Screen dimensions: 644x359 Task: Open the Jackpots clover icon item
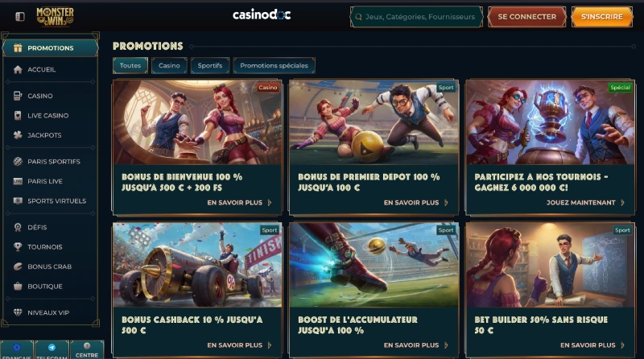(x=18, y=135)
